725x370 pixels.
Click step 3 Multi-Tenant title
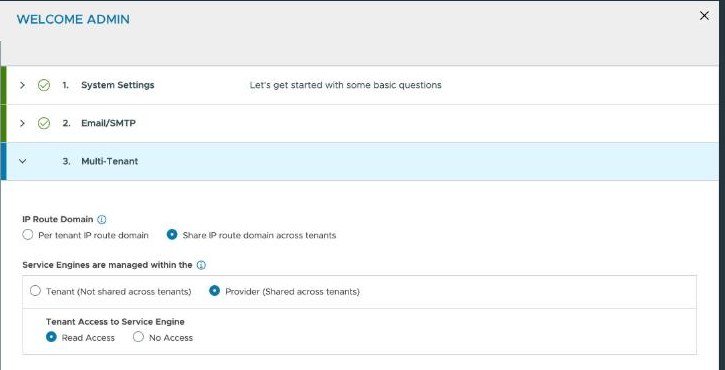110,161
